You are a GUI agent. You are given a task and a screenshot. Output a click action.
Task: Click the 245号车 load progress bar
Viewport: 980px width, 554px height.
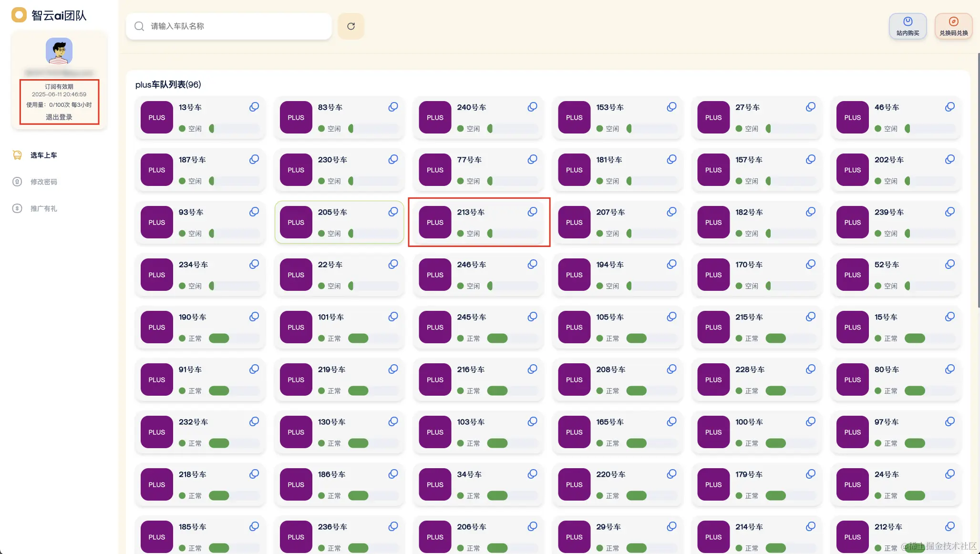click(513, 339)
